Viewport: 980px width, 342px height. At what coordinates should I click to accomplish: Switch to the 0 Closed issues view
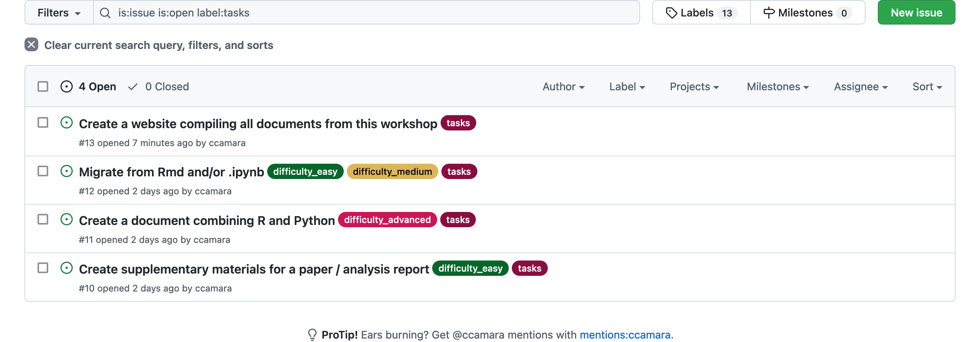(167, 87)
